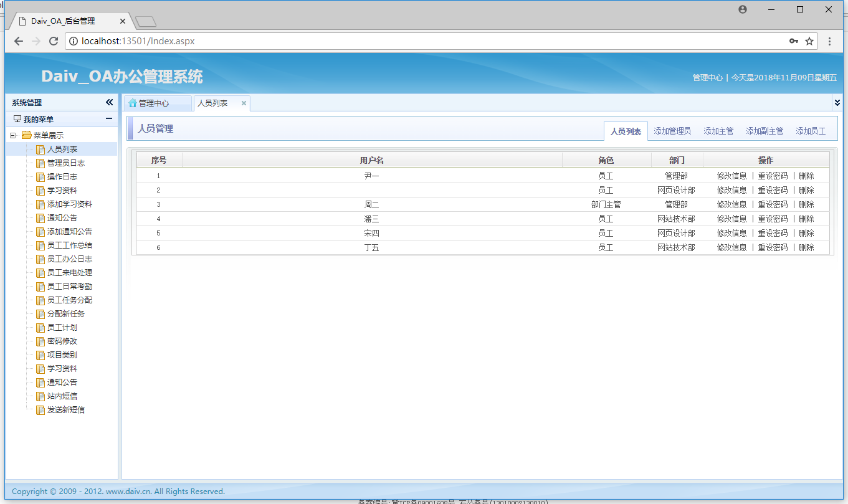The image size is (848, 504).
Task: Switch to the 管理中心 tab
Action: coord(157,103)
